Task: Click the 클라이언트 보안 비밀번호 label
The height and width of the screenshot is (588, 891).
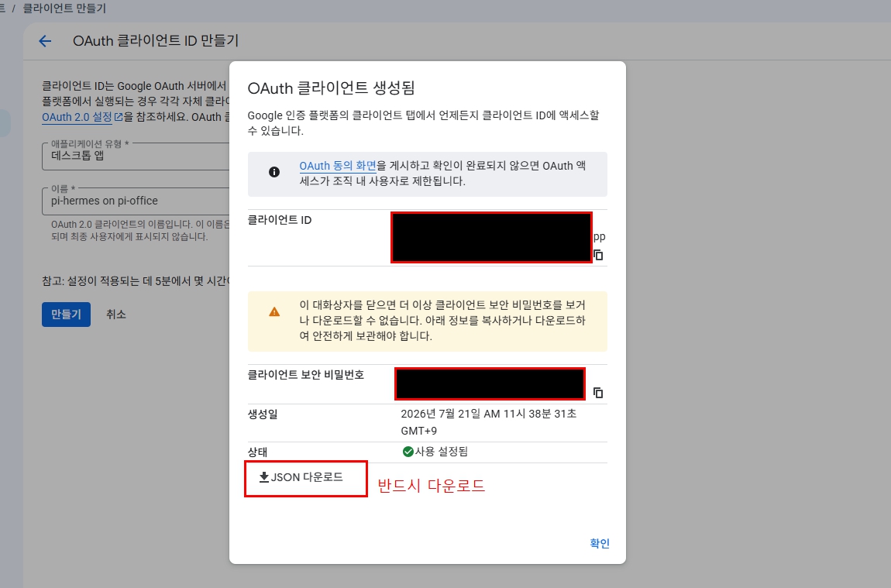Action: pyautogui.click(x=306, y=375)
